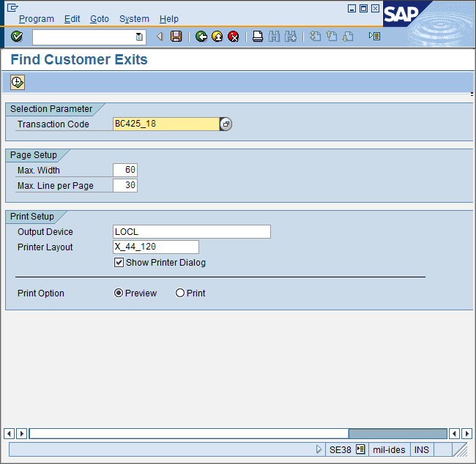Image resolution: width=476 pixels, height=464 pixels.
Task: Open the Goto menu
Action: tap(100, 19)
